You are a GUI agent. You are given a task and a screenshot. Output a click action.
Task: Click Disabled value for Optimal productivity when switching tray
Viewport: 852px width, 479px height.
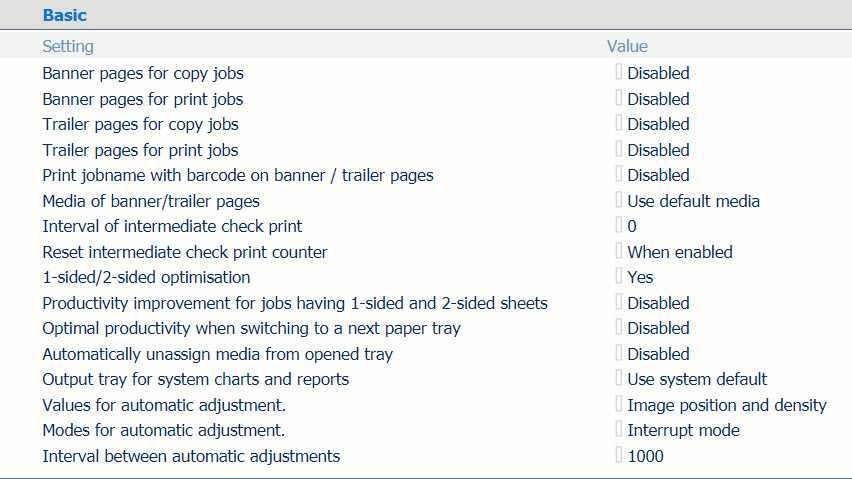coord(658,328)
